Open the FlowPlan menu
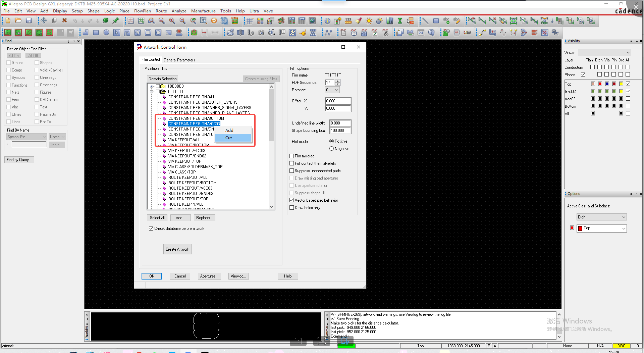 (143, 11)
